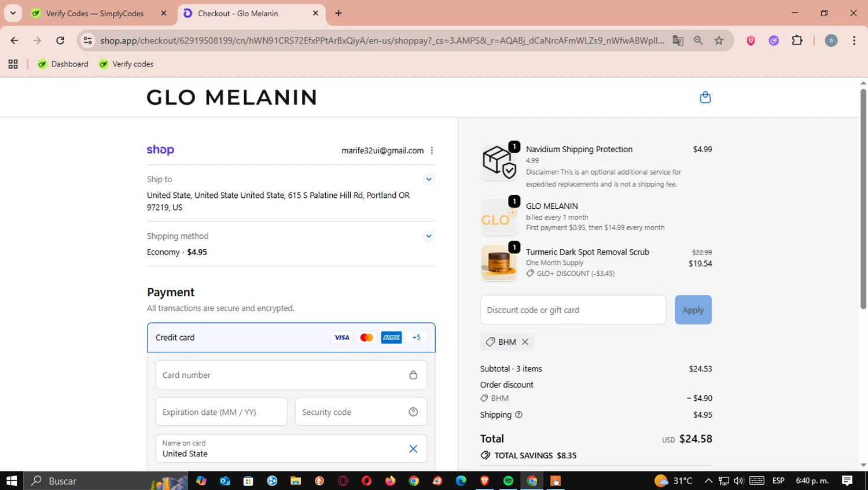Expand the Ship to section

click(x=429, y=179)
